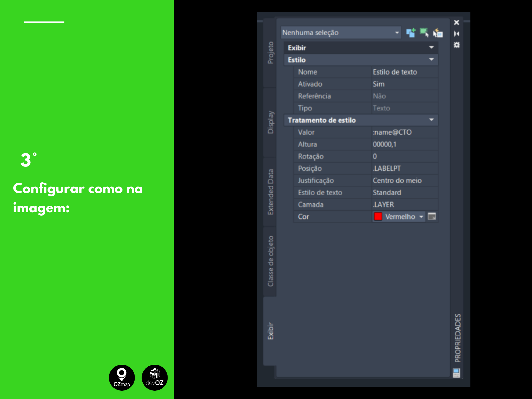
Task: Click the Nome value Estilo de texto
Action: tap(405, 72)
